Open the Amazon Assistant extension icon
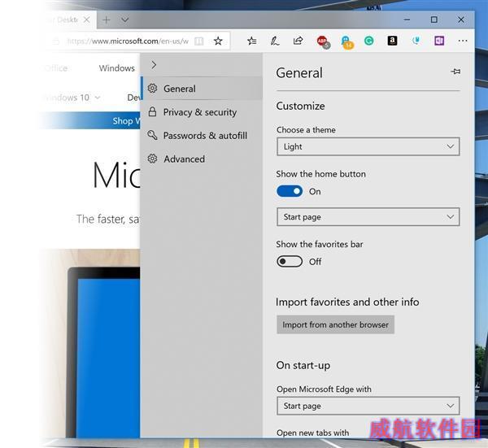Viewport: 488px width, 448px height. coord(392,41)
